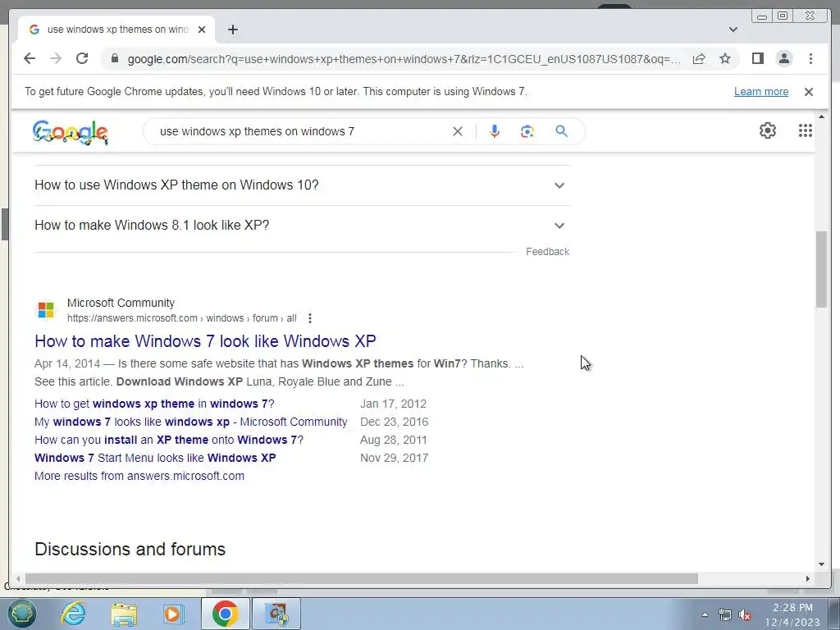
Task: Click the page vertical scrollbar thumb
Action: 821,269
